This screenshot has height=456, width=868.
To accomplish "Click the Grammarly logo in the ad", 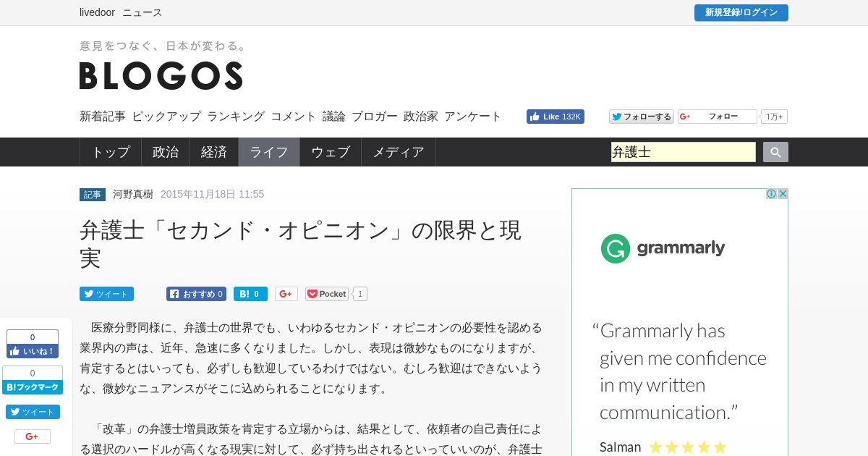I will point(663,248).
